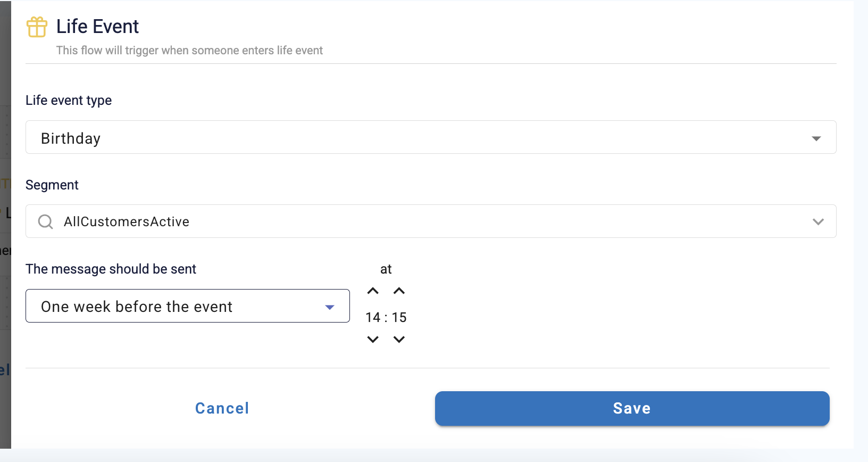The image size is (868, 462).
Task: Open the send timing dropdown arrow
Action: pyautogui.click(x=330, y=307)
